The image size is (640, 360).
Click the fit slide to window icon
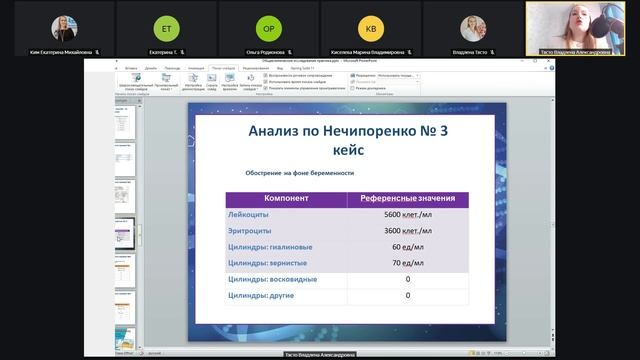click(547, 353)
